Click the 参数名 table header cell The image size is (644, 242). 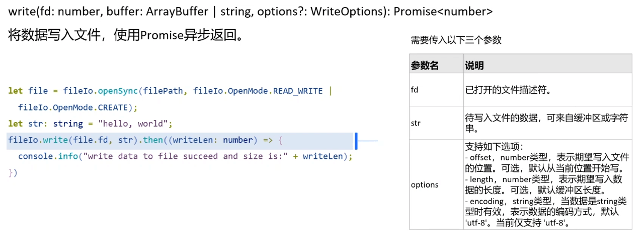(436, 65)
